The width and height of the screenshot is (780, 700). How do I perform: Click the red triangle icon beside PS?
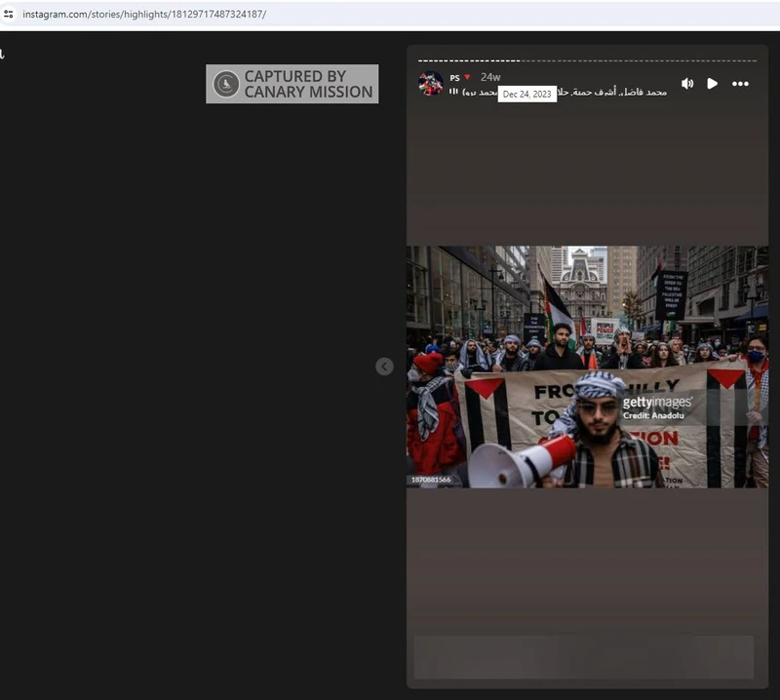click(x=467, y=77)
